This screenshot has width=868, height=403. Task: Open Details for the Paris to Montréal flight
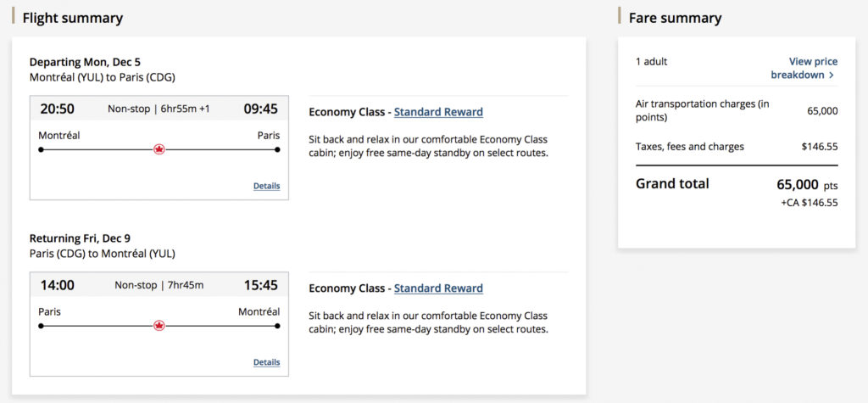tap(266, 362)
